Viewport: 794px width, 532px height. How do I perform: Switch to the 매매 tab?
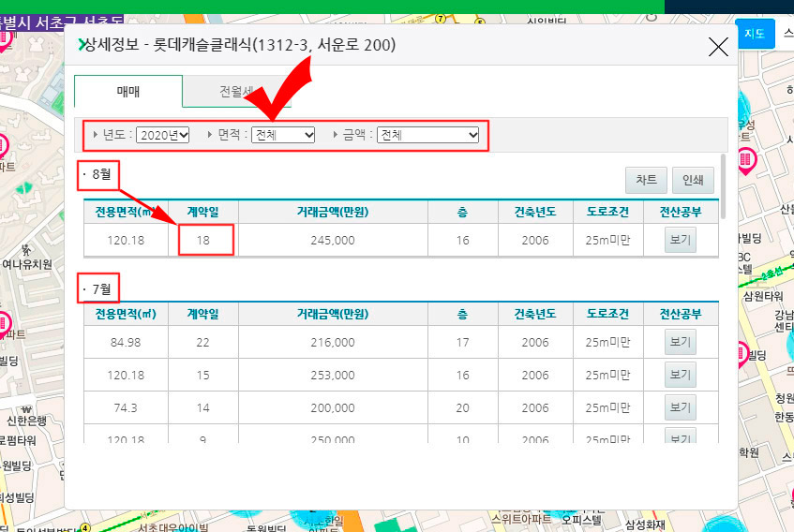pyautogui.click(x=128, y=91)
